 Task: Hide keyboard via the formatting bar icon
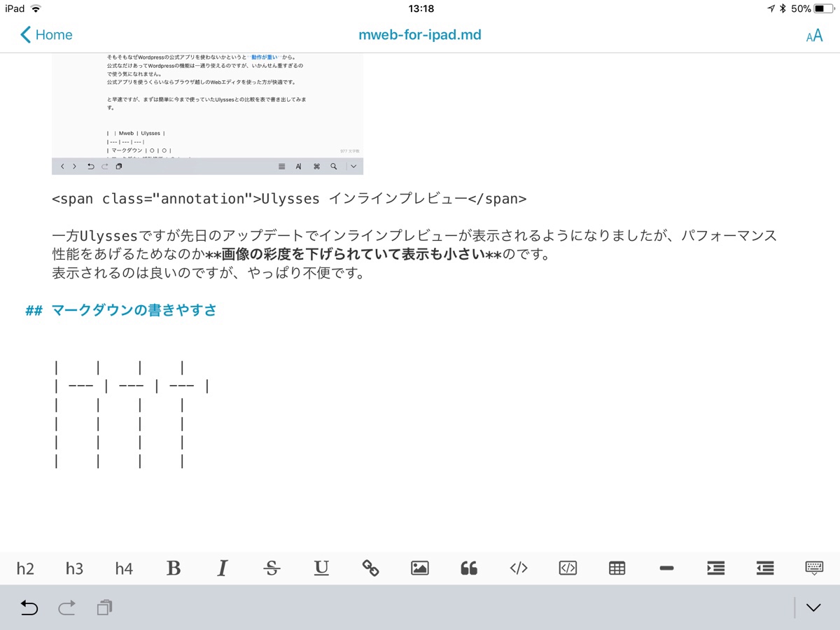(x=814, y=568)
